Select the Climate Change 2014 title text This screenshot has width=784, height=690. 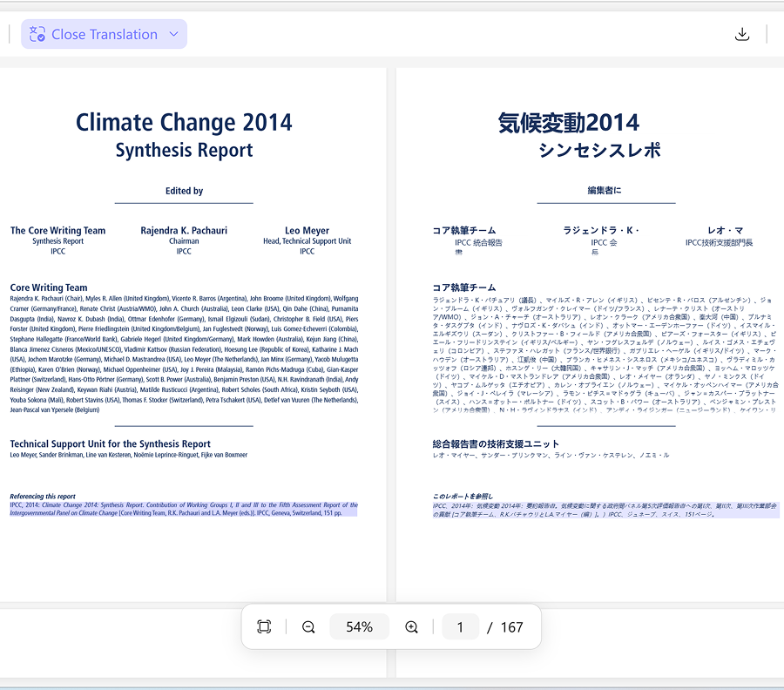pos(183,122)
